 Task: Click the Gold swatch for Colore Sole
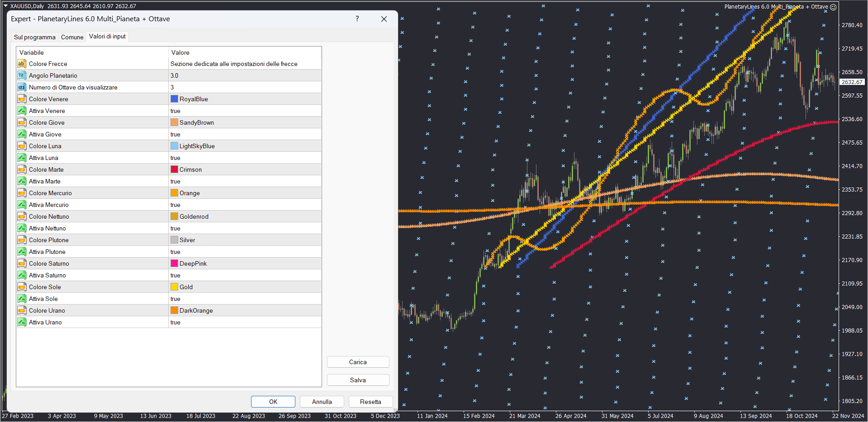tap(174, 287)
